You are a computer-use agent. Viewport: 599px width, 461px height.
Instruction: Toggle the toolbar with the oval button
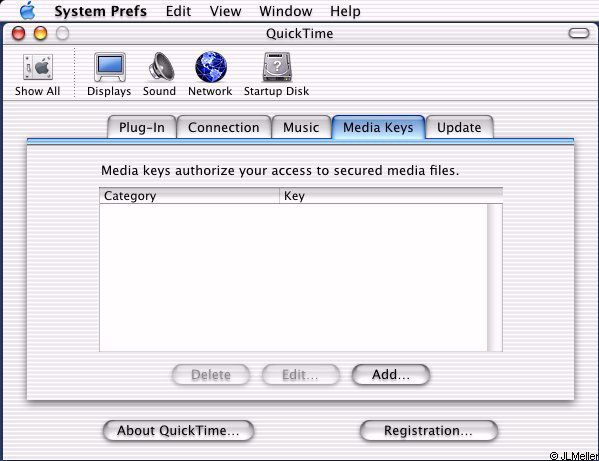[x=579, y=33]
